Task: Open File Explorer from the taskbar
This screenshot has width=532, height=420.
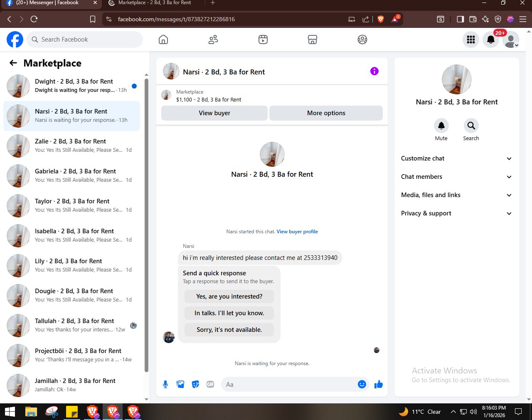Action: 31,412
